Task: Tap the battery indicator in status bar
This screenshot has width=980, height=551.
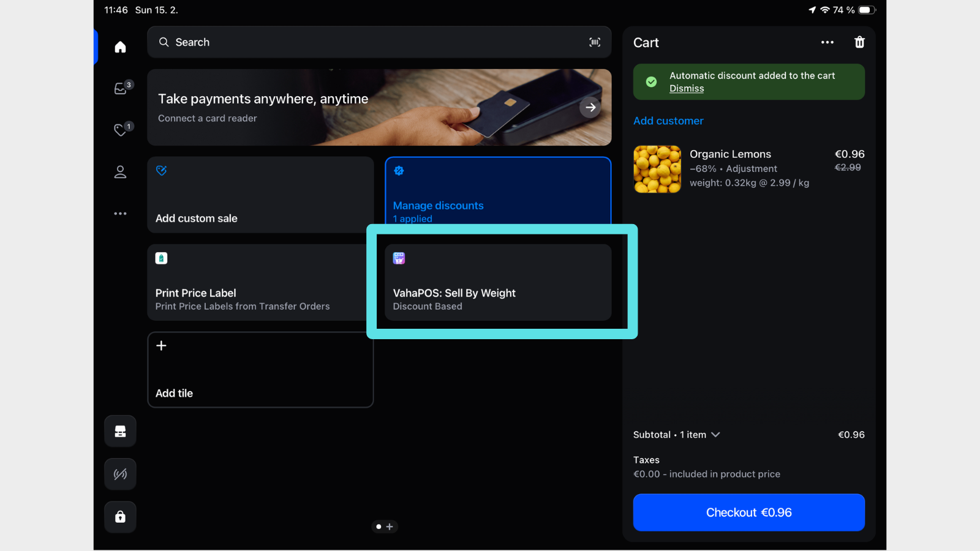Action: tap(867, 10)
